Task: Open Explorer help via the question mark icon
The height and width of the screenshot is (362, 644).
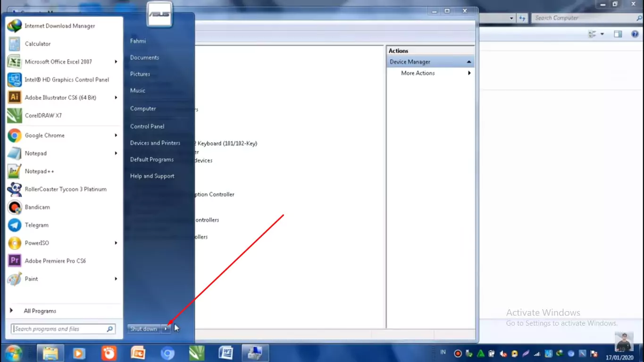Action: [x=635, y=34]
